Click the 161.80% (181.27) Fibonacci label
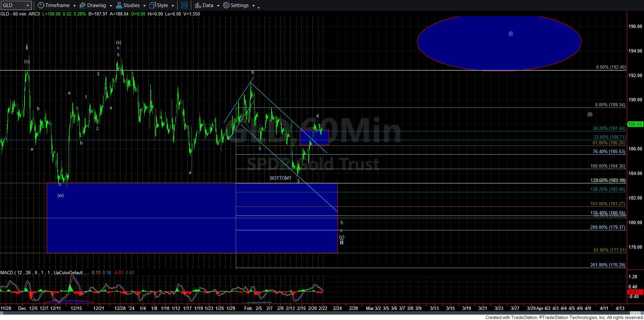The image size is (644, 320). 608,204
